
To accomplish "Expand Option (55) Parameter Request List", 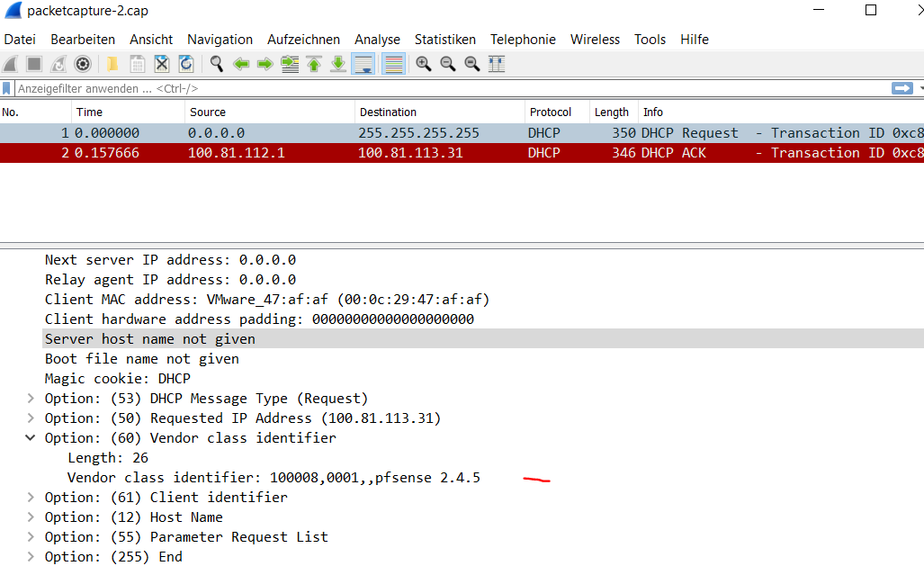I will (31, 537).
